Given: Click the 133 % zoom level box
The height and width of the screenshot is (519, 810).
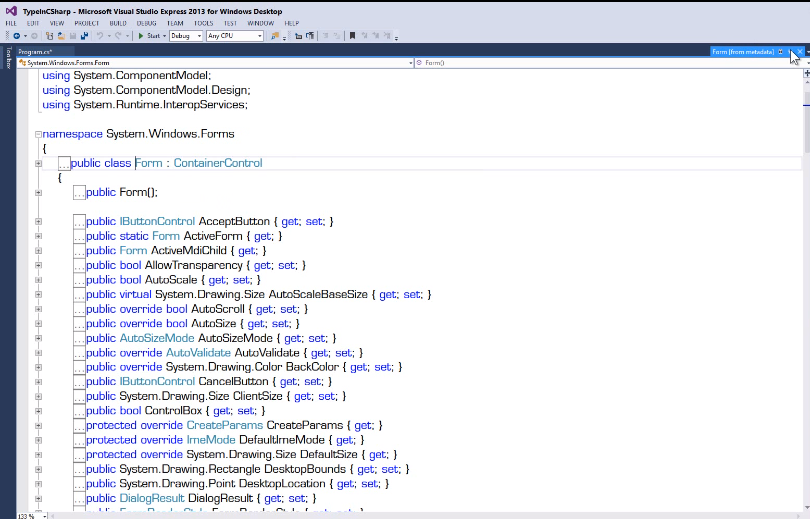Looking at the screenshot, I should click(x=30, y=516).
